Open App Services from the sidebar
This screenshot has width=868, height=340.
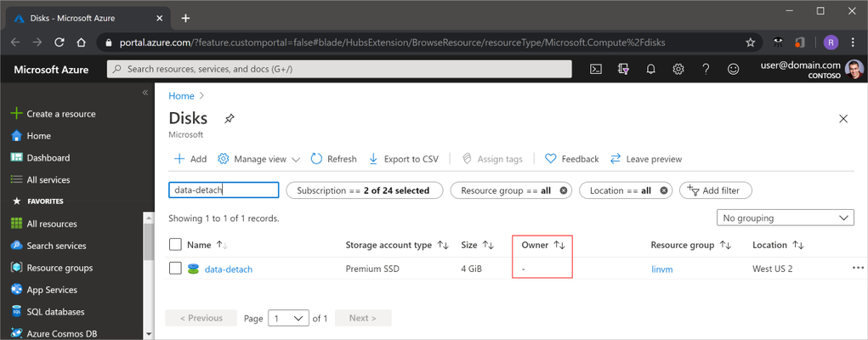(x=43, y=290)
